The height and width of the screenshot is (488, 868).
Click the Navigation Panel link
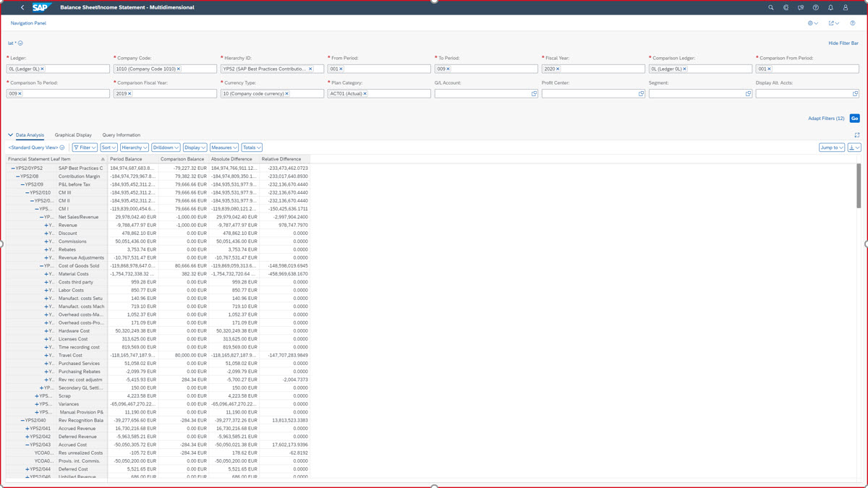[28, 23]
